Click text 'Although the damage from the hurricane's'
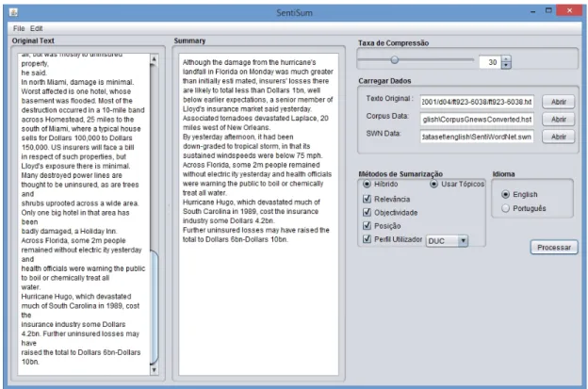The height and width of the screenshot is (389, 588). pos(250,62)
